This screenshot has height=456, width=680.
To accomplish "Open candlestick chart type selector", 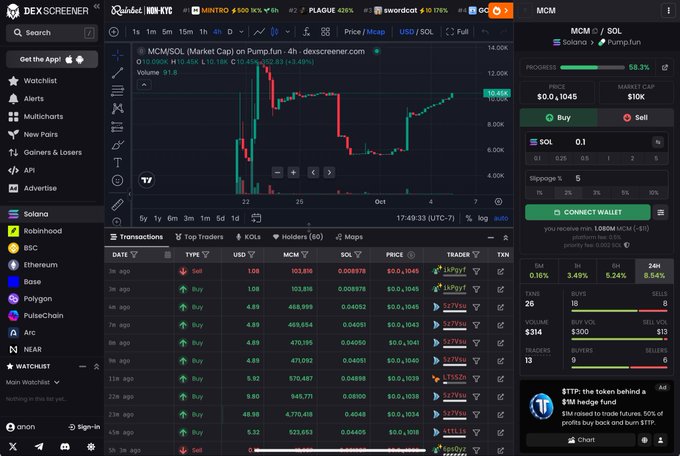I will [275, 32].
